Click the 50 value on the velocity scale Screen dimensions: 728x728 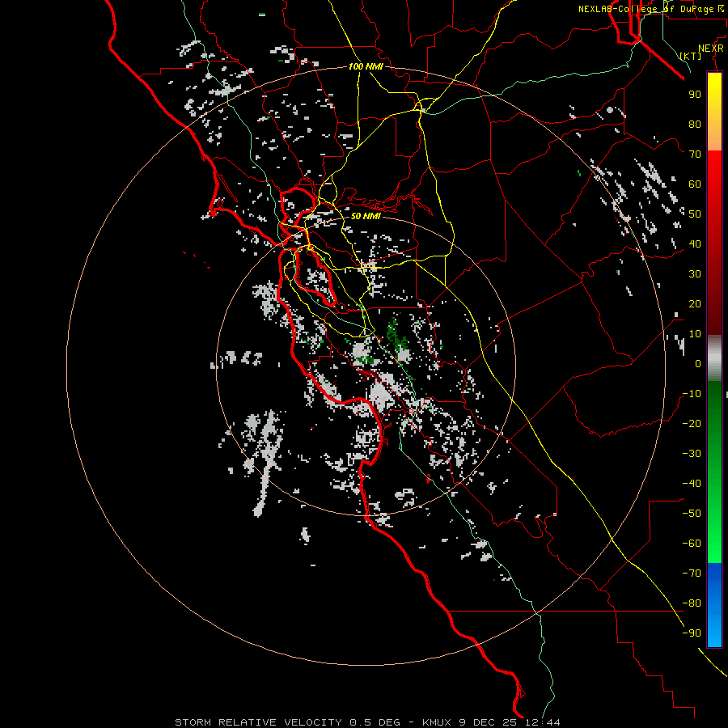click(x=695, y=214)
